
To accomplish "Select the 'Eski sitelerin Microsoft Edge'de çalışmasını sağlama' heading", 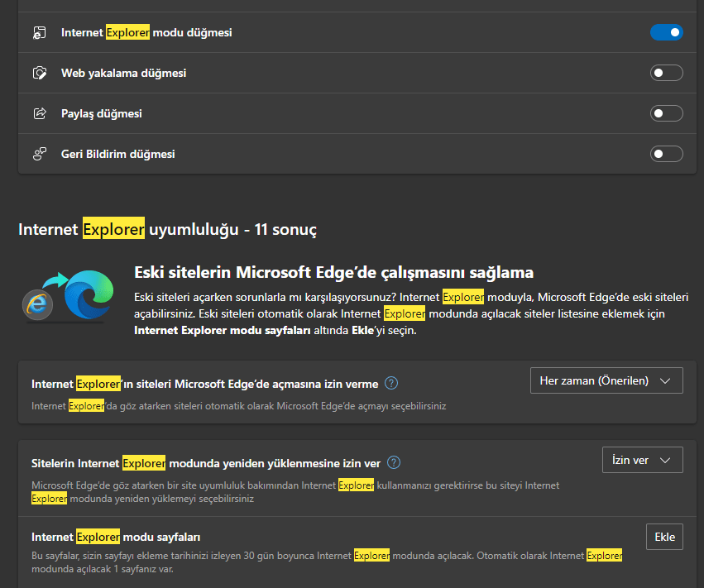I will pyautogui.click(x=333, y=272).
